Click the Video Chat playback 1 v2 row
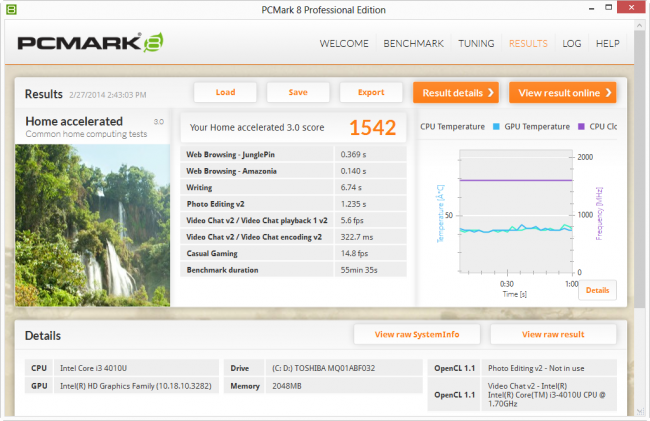Image resolution: width=650 pixels, height=421 pixels. pyautogui.click(x=293, y=220)
